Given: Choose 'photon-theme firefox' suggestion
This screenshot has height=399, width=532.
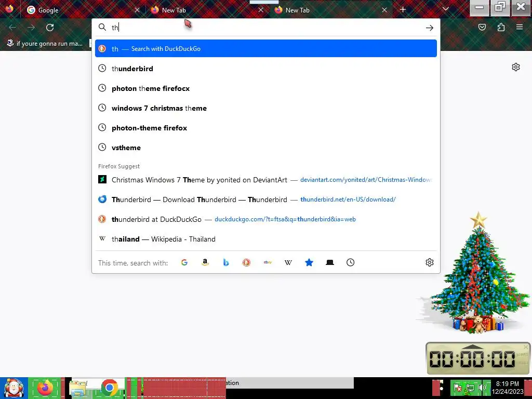Looking at the screenshot, I should [x=265, y=128].
